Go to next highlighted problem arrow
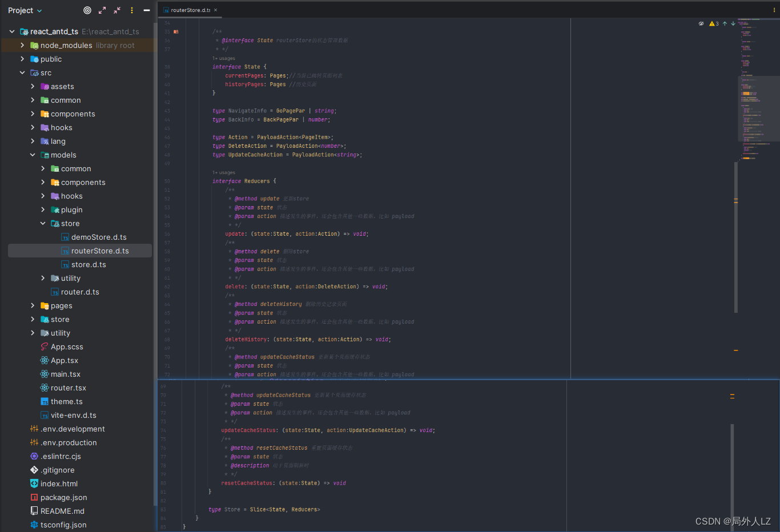This screenshot has width=780, height=532. coord(733,23)
